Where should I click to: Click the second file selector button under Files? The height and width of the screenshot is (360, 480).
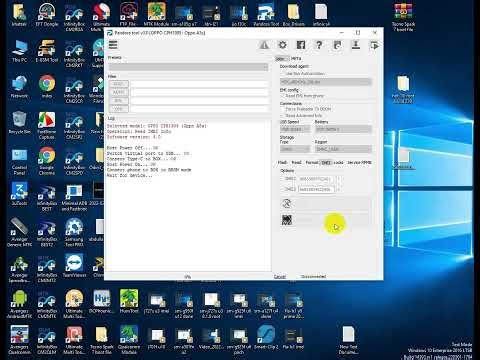pyautogui.click(x=119, y=92)
